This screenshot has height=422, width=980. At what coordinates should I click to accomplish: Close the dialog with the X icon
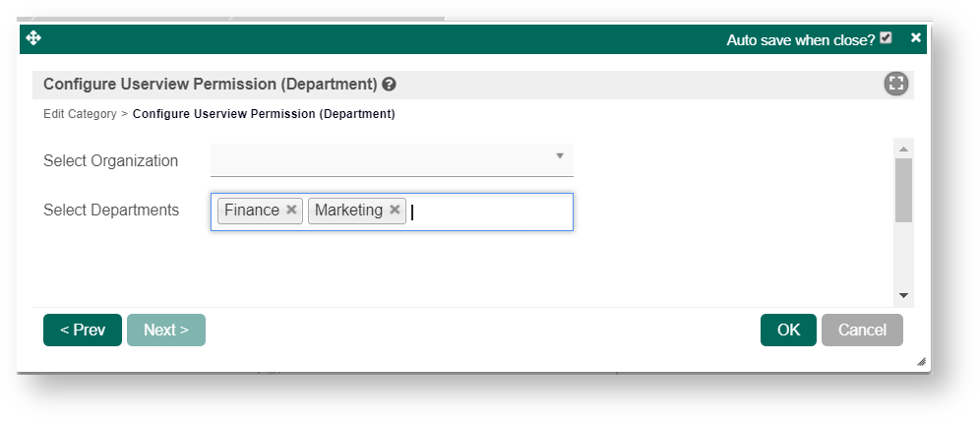pyautogui.click(x=916, y=38)
